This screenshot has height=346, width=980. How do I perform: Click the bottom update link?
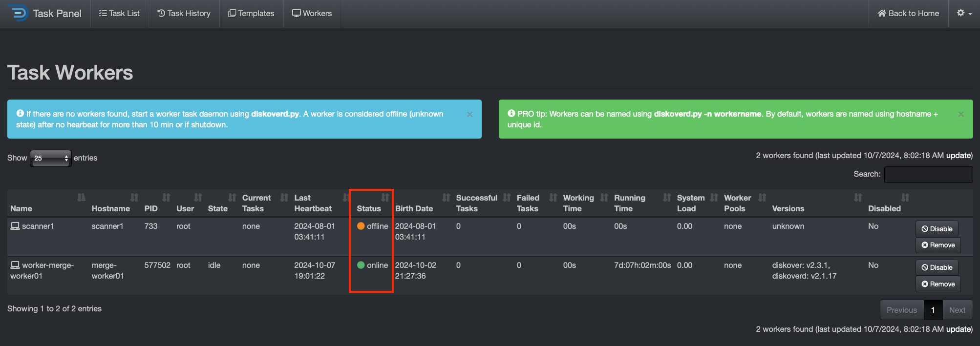coord(959,329)
